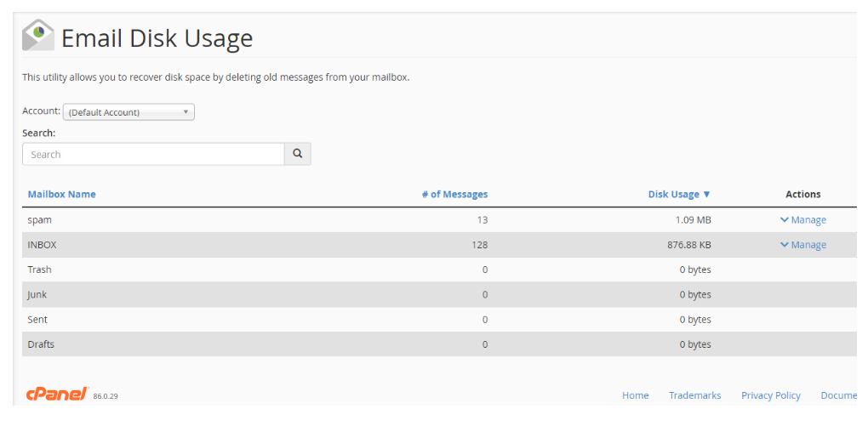This screenshot has height=426, width=868.
Task: Open the Privacy Policy footer link
Action: click(771, 395)
